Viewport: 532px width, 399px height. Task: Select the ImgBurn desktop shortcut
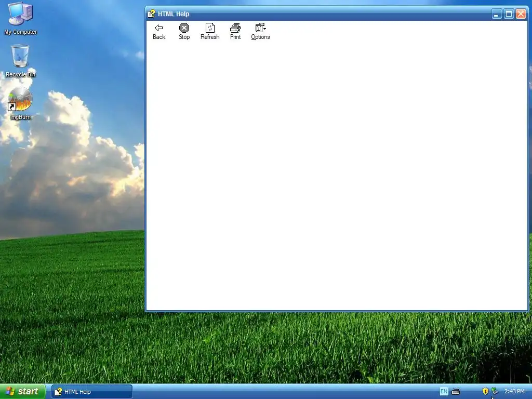tap(20, 103)
